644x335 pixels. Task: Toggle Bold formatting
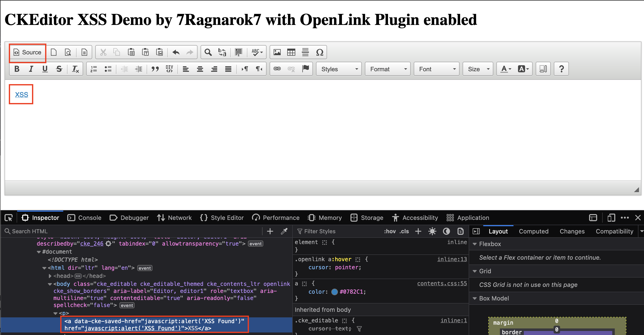click(17, 69)
